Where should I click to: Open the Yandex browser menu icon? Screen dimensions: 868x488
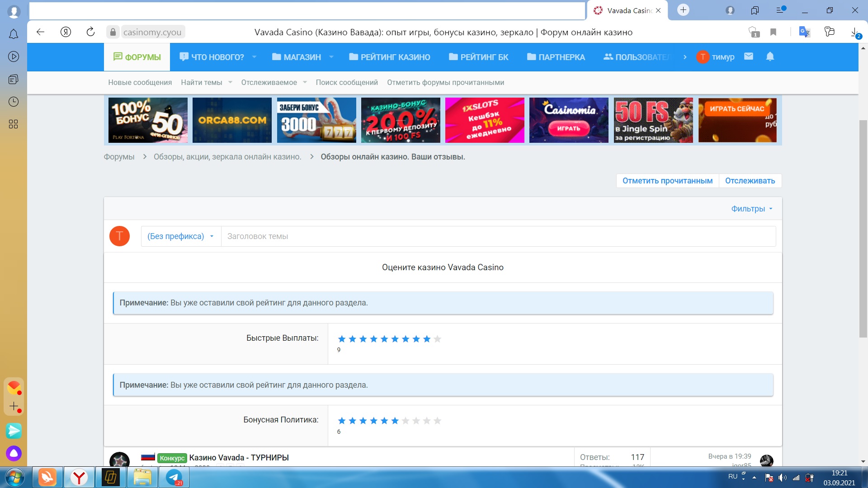[780, 10]
